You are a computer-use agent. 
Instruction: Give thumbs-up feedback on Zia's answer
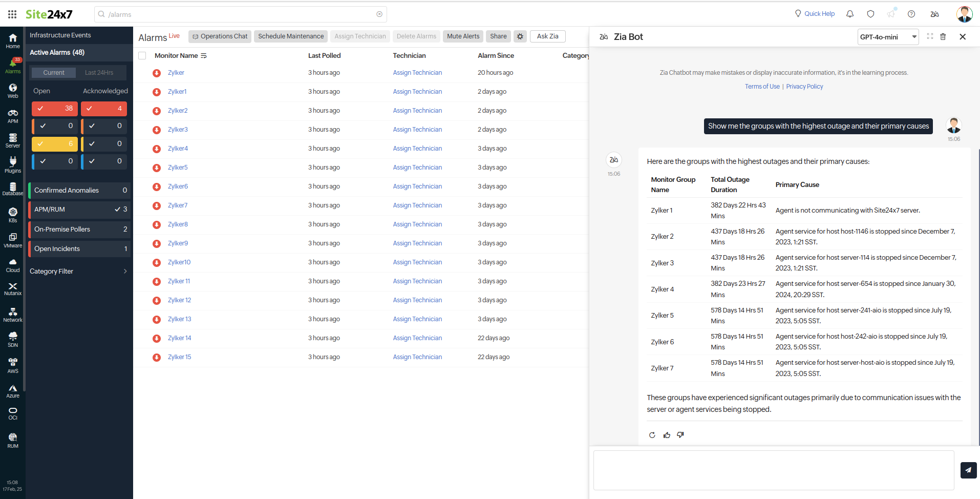click(666, 434)
